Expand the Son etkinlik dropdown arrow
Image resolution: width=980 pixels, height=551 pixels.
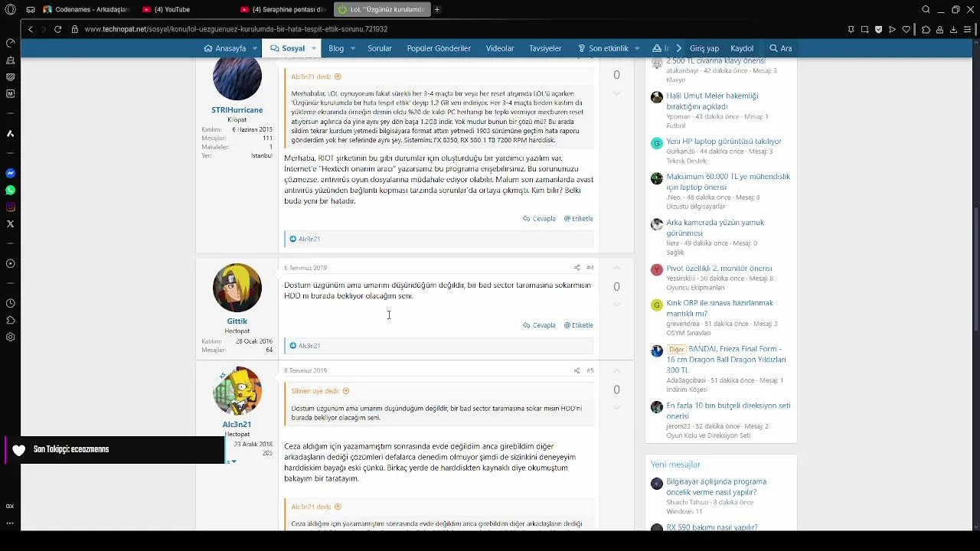click(637, 48)
